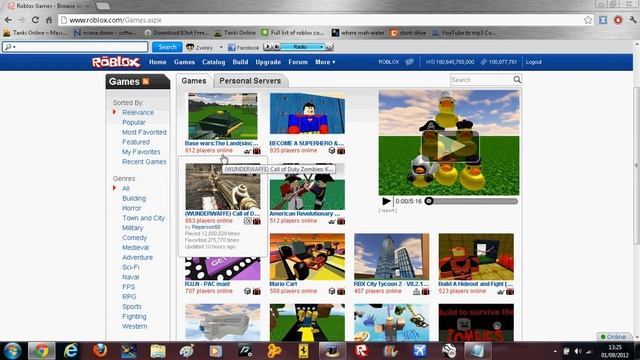
Task: Filter games by Western genre
Action: pos(135,327)
